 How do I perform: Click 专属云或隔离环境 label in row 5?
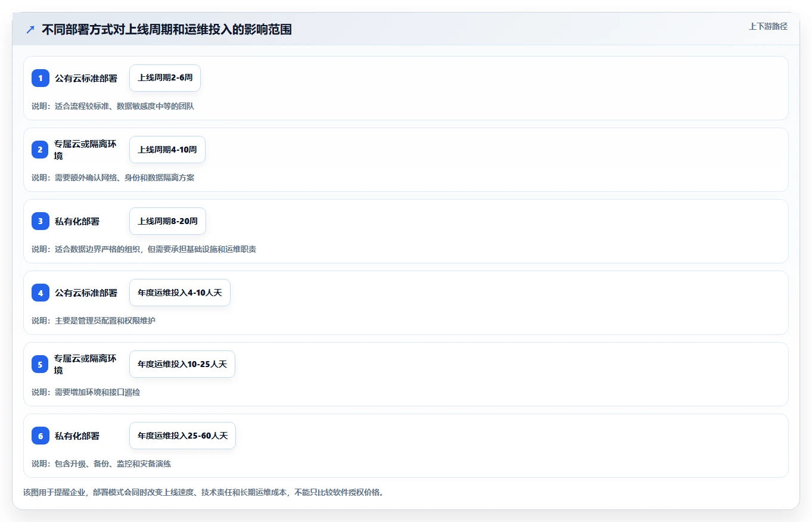tap(86, 364)
